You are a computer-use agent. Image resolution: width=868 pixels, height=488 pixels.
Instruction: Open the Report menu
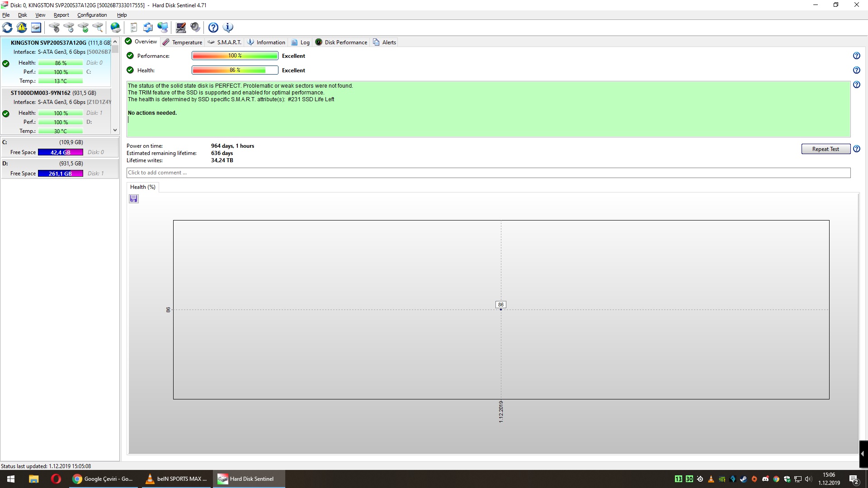click(61, 15)
